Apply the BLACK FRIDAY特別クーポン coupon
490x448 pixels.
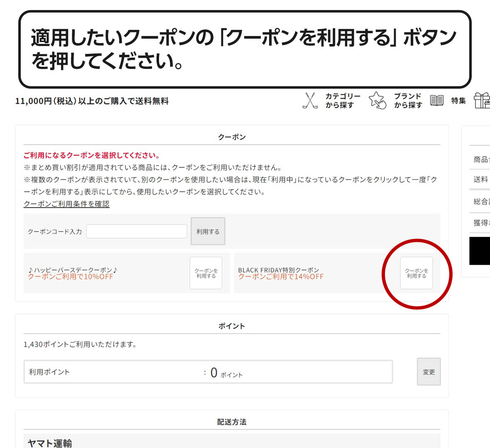pos(416,273)
